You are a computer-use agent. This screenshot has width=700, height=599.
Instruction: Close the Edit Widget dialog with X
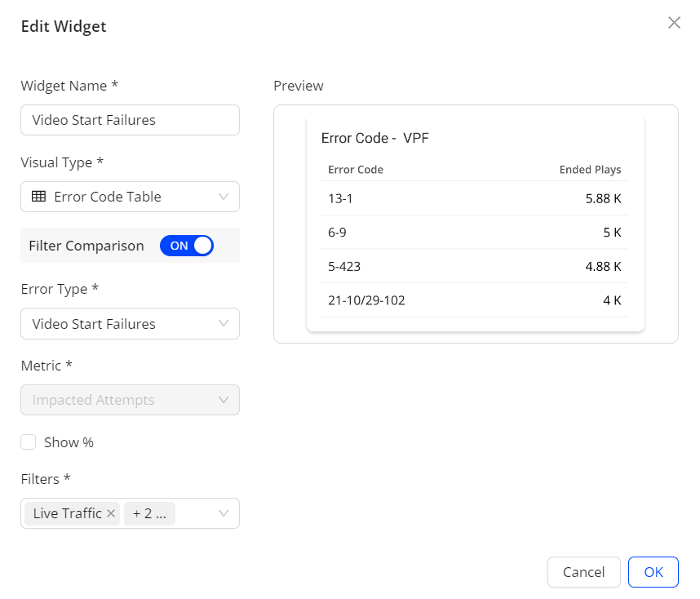tap(674, 23)
